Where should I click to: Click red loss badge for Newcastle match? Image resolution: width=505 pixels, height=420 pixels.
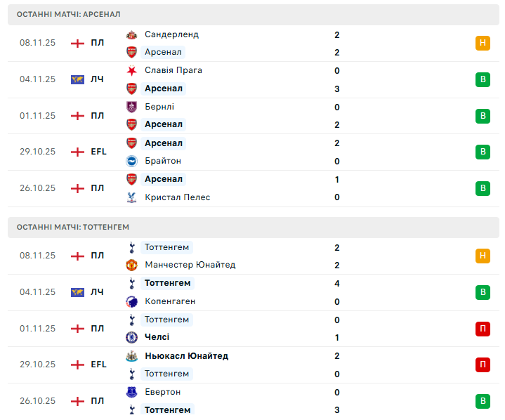483,365
